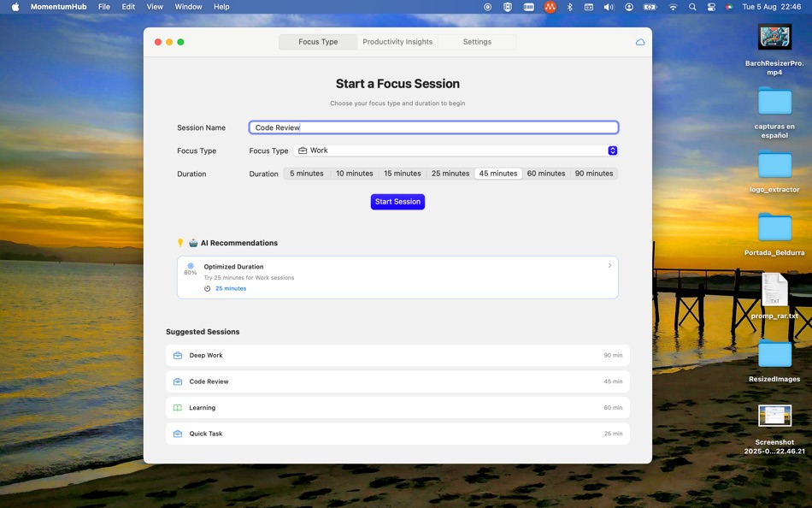
Task: Select the 25 minutes duration option
Action: pyautogui.click(x=450, y=173)
